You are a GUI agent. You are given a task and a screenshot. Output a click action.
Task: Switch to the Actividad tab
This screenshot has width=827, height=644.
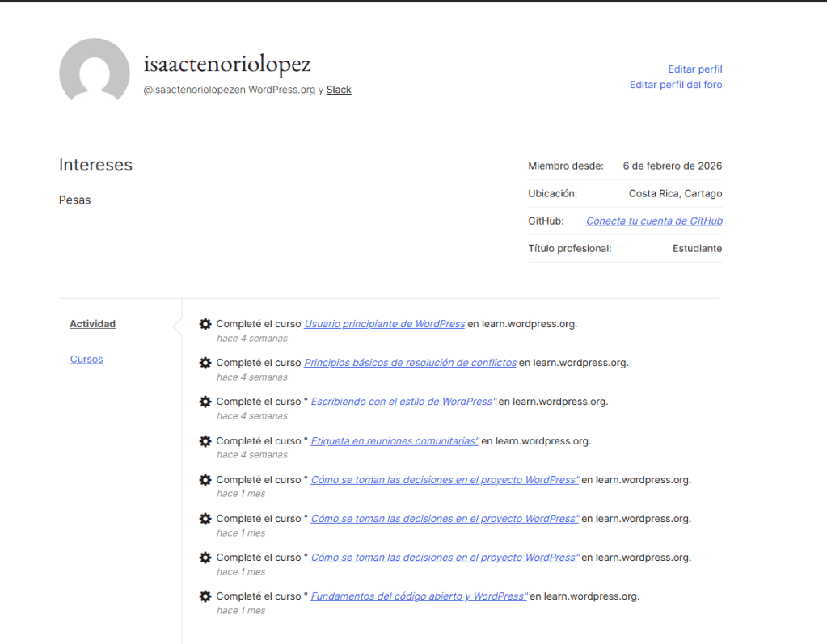pyautogui.click(x=92, y=324)
